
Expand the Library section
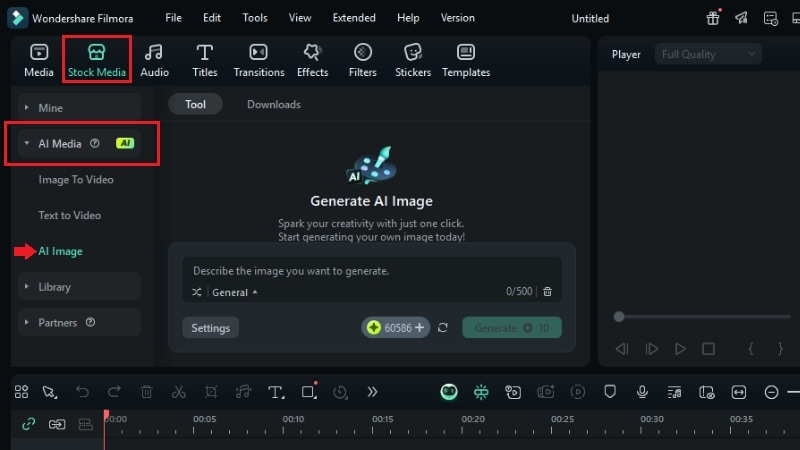click(80, 287)
